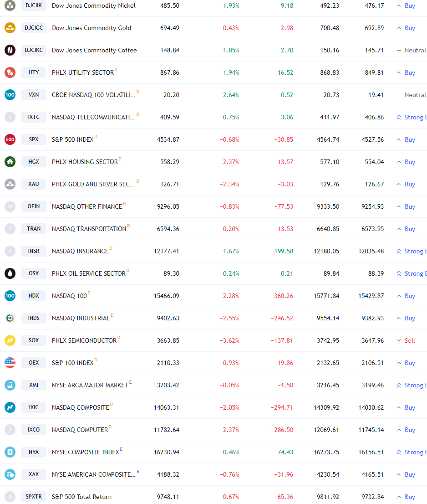427x504 pixels.
Task: Click the price 89.30 in OSX row
Action: pos(172,273)
